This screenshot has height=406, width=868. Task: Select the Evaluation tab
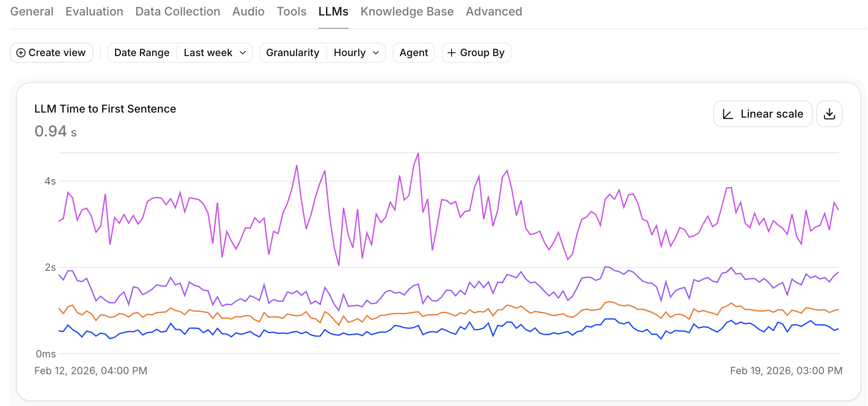pyautogui.click(x=94, y=11)
